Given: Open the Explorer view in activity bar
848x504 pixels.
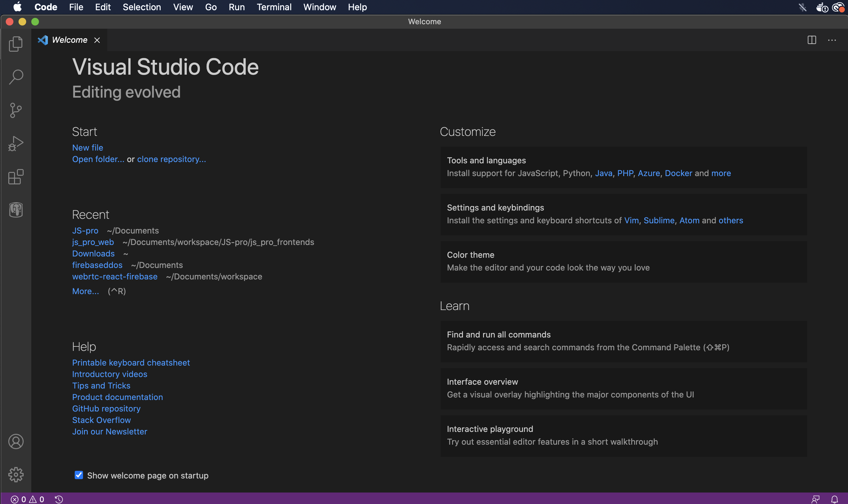Looking at the screenshot, I should click(16, 44).
